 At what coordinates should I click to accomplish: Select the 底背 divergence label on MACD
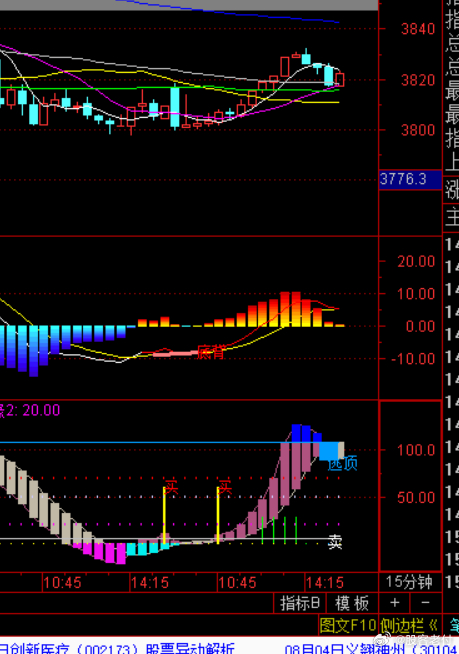click(x=211, y=352)
